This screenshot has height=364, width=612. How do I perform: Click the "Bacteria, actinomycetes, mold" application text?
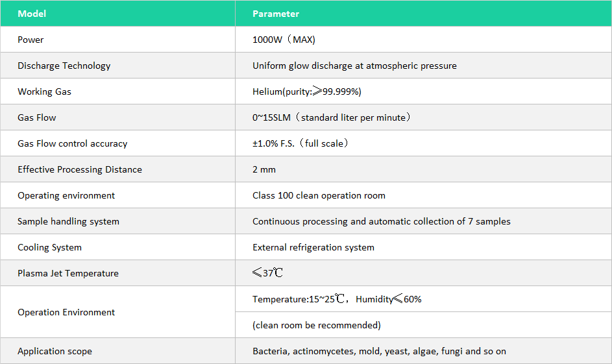click(x=379, y=351)
